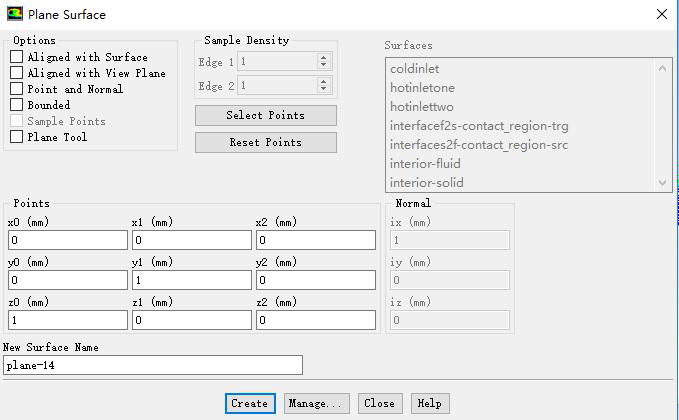Click Surfaces list scroll up arrow
Image resolution: width=679 pixels, height=420 pixels.
pos(662,68)
